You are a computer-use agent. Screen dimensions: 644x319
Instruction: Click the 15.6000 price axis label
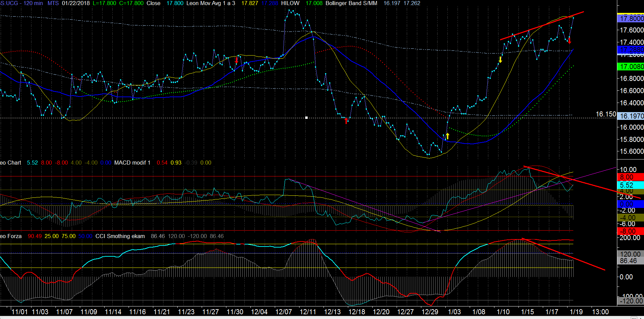pyautogui.click(x=631, y=151)
